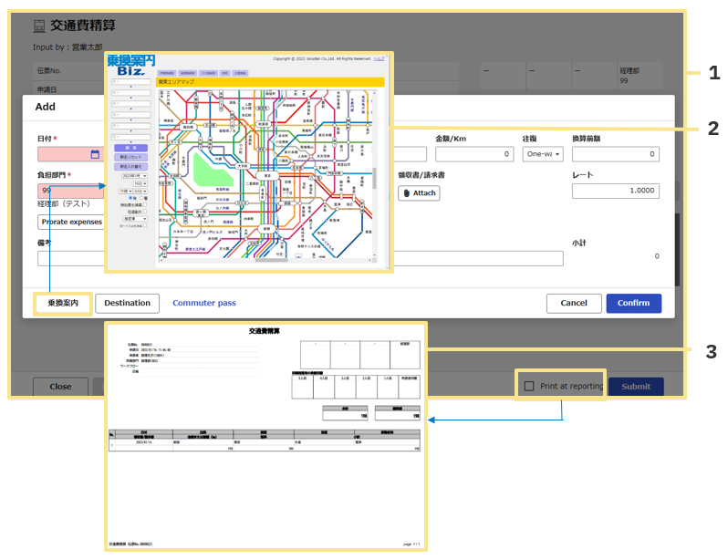728x560 pixels.
Task: Open the hour dropdown in transit panel
Action: point(126,192)
